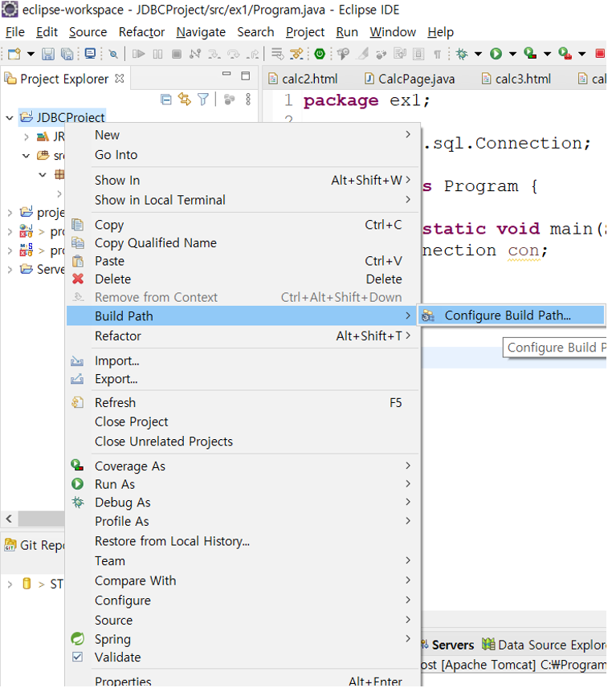Click Paste in the context menu
This screenshot has height=688, width=616.
[243, 261]
